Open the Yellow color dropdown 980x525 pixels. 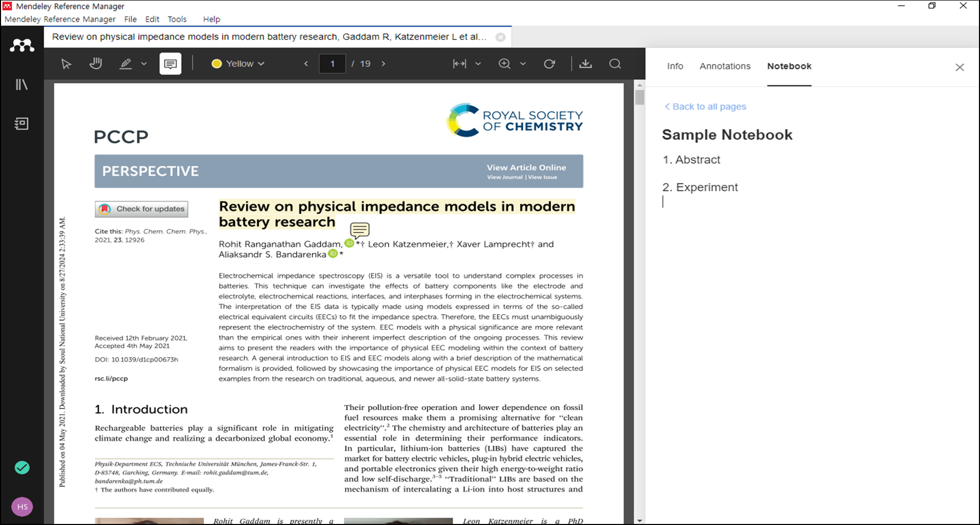[x=239, y=63]
